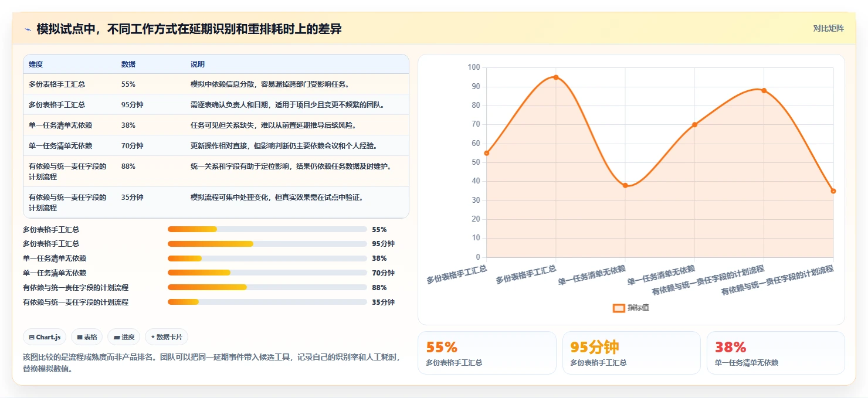Click the chart data point at value 55

point(486,153)
